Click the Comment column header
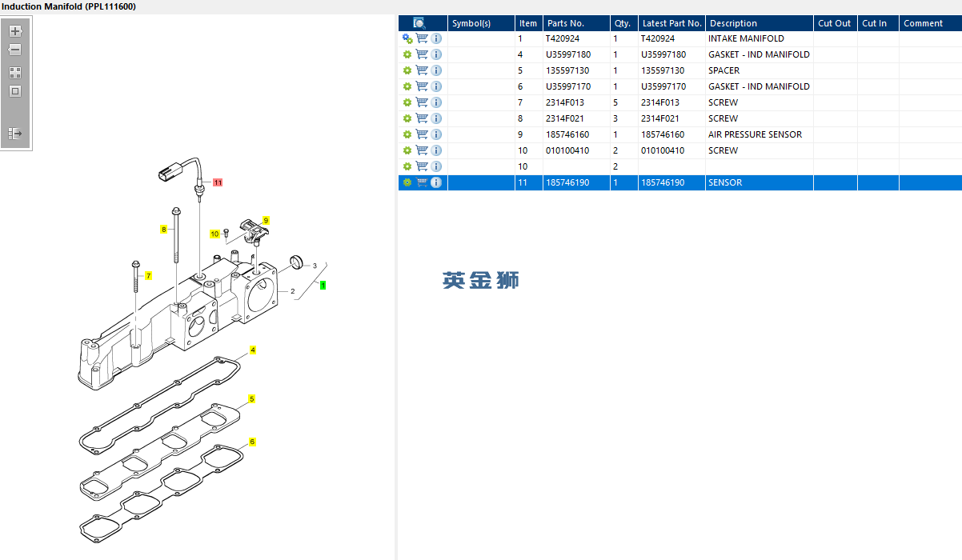This screenshot has height=560, width=962. coord(931,23)
